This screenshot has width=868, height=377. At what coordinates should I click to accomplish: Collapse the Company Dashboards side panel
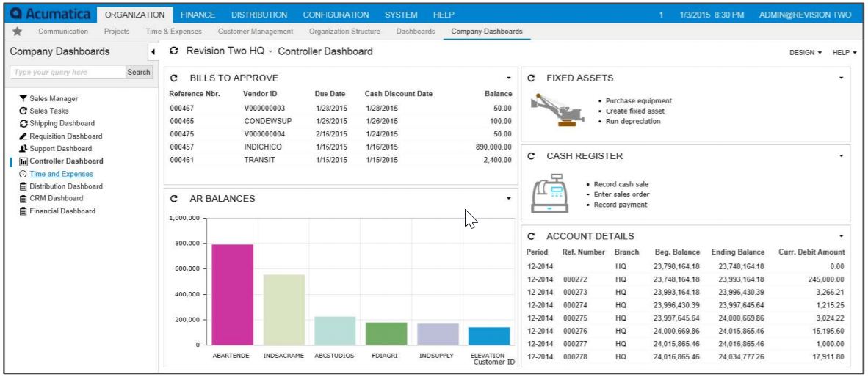(x=153, y=51)
